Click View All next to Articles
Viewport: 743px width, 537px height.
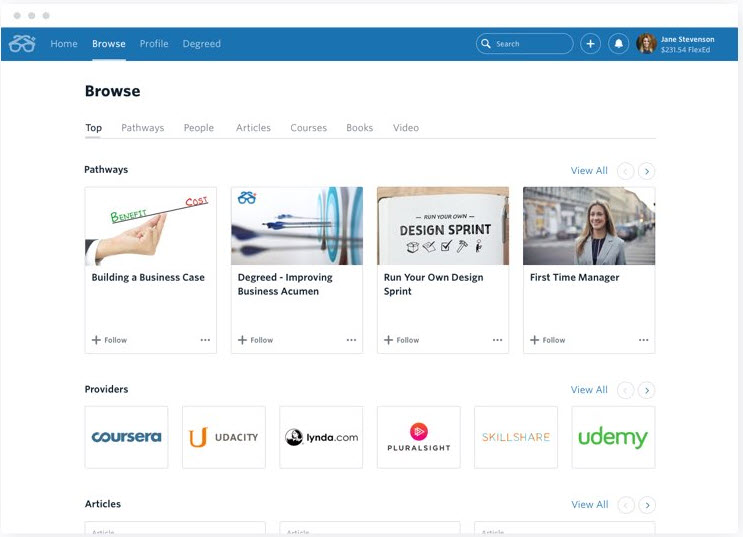[x=589, y=505]
